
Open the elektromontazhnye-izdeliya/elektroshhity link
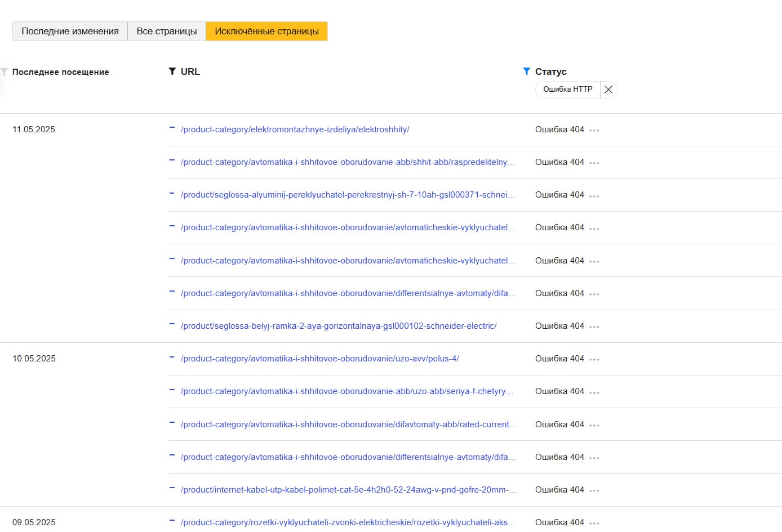point(295,129)
